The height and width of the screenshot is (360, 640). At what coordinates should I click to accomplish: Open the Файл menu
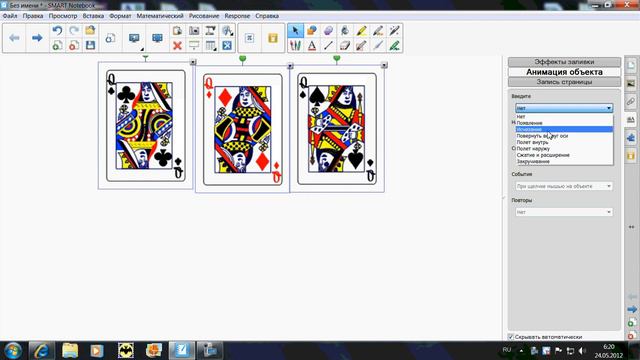tap(10, 16)
